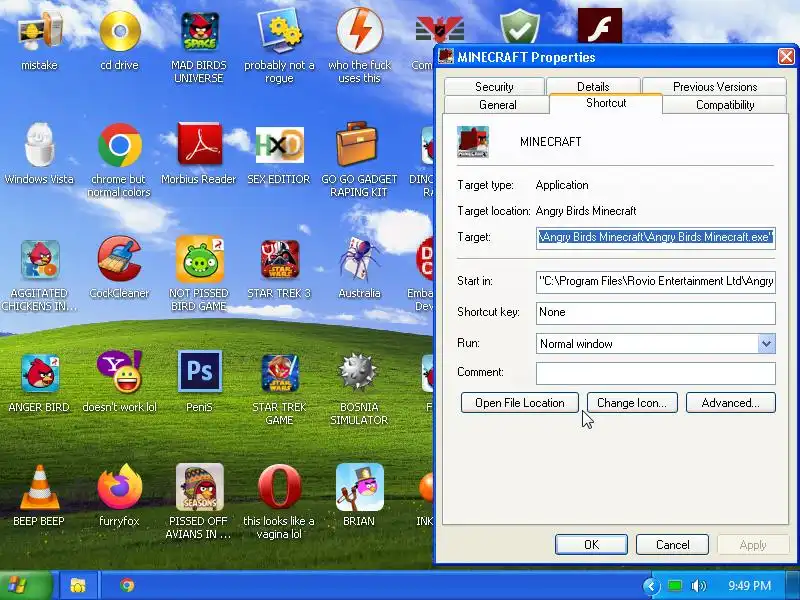The width and height of the screenshot is (800, 600).
Task: Open the STAR TREK GAME icon
Action: (279, 373)
